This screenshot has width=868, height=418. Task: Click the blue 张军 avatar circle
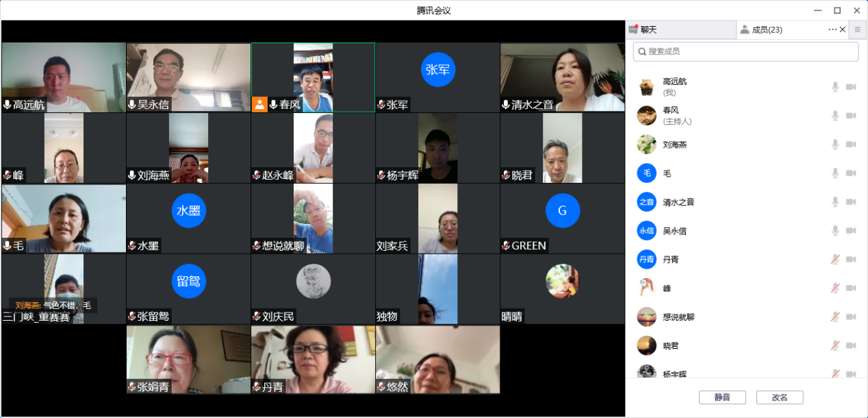(x=438, y=69)
